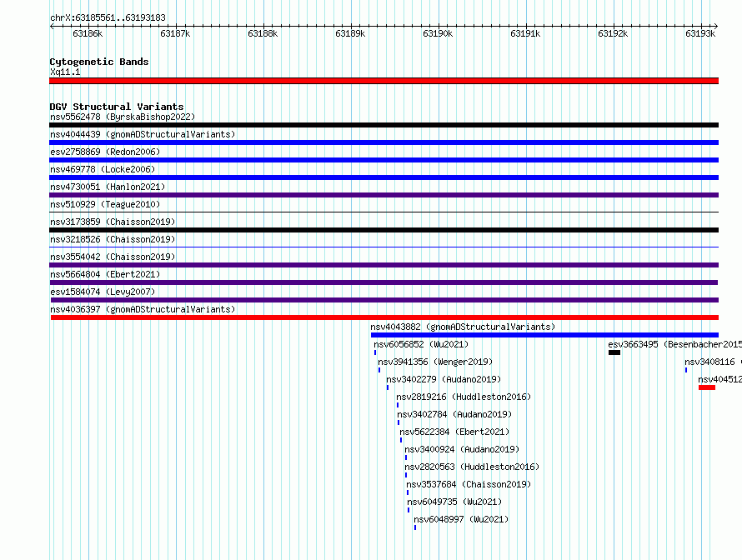Image resolution: width=742 pixels, height=560 pixels.
Task: Click the 63191k ruler tick label
Action: pos(525,33)
